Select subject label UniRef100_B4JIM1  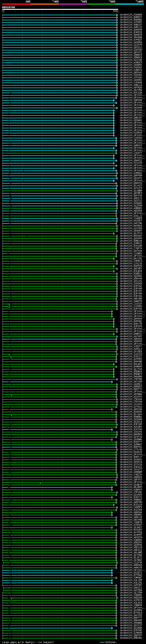[x=131, y=259]
